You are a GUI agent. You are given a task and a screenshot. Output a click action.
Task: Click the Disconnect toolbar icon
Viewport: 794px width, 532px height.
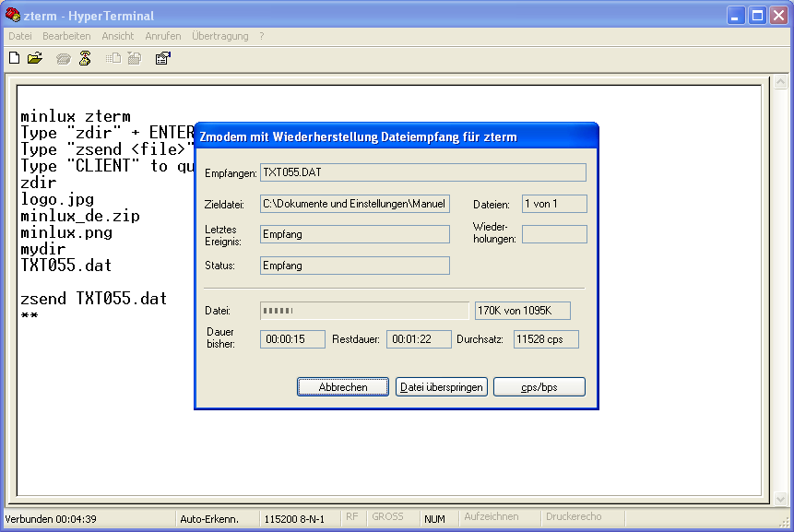pyautogui.click(x=85, y=58)
